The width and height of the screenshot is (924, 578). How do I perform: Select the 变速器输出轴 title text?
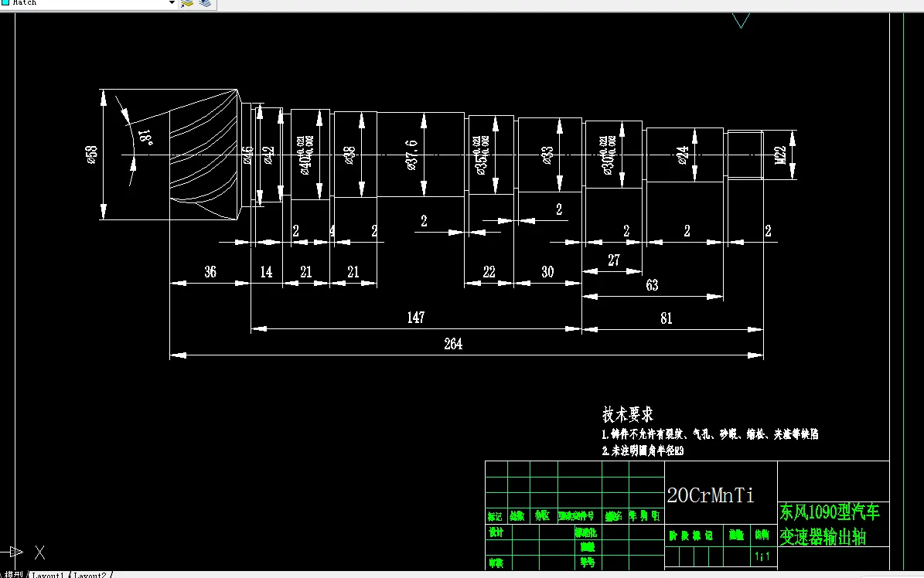pos(823,537)
